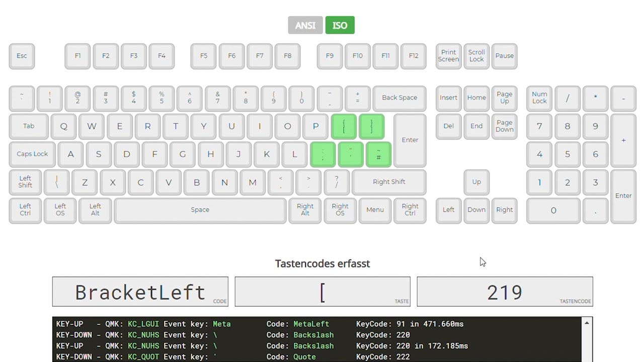The height and width of the screenshot is (362, 644).
Task: Click the Tab key
Action: (29, 126)
